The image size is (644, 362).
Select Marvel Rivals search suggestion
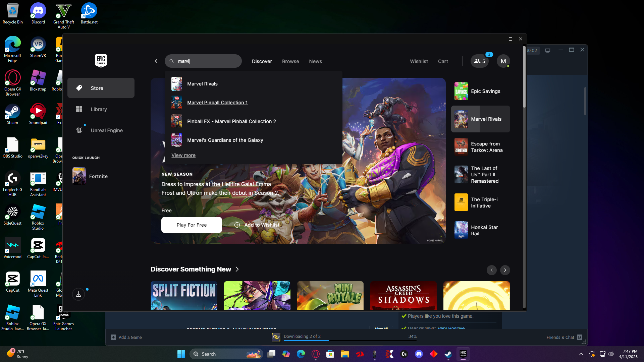[254, 84]
